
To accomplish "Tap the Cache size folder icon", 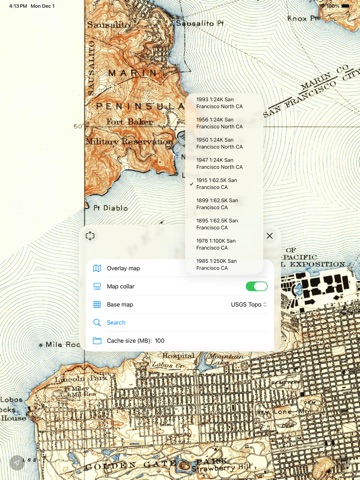I will (97, 341).
